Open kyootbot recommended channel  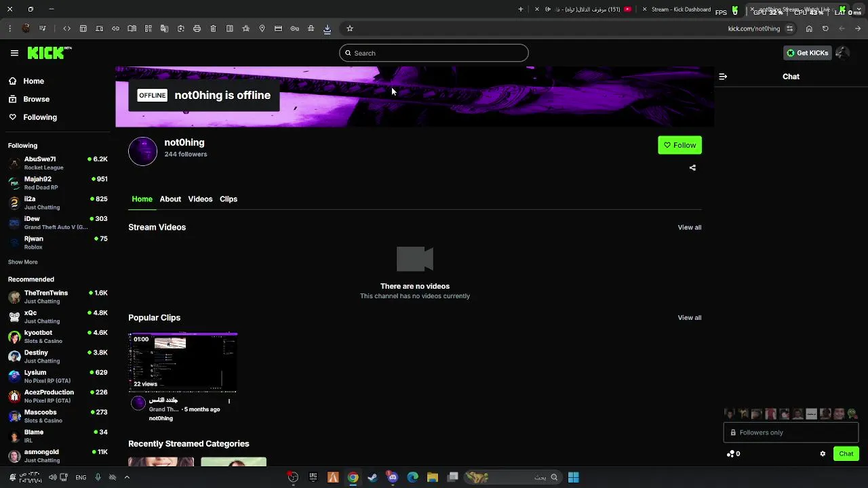point(58,336)
